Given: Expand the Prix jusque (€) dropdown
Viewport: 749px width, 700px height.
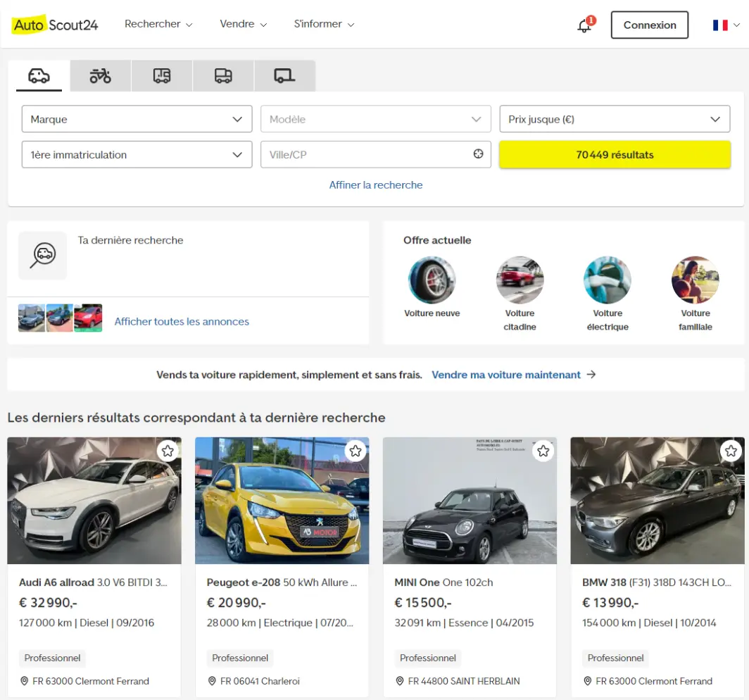Looking at the screenshot, I should [615, 119].
